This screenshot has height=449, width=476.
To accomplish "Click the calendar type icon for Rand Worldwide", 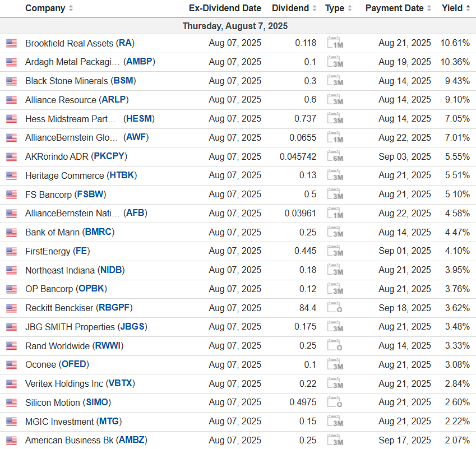I will tap(335, 346).
